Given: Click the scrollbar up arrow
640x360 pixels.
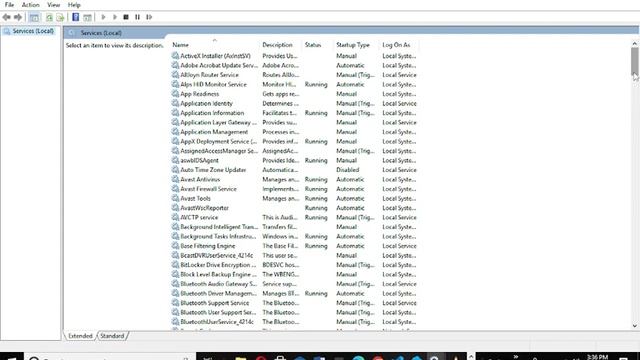Looking at the screenshot, I should (x=635, y=43).
